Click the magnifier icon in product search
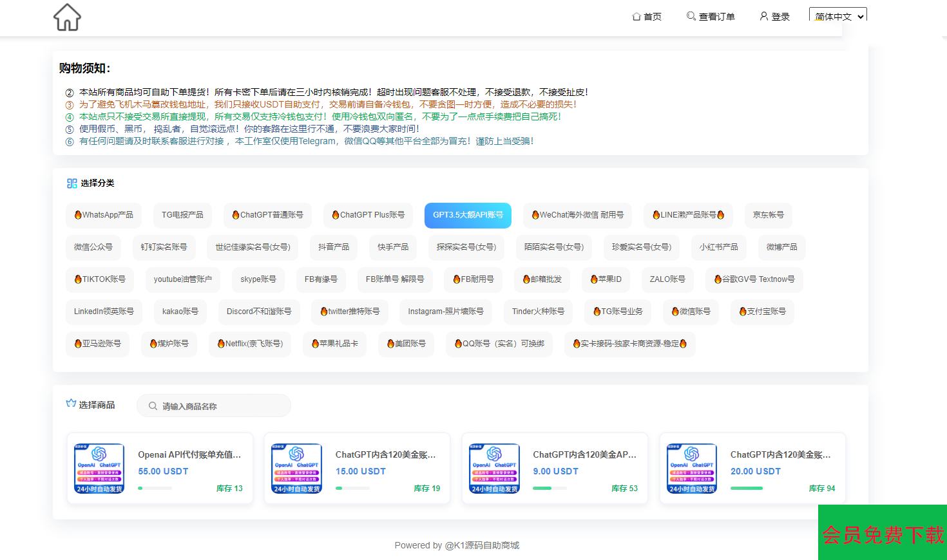This screenshot has height=560, width=947. point(153,406)
